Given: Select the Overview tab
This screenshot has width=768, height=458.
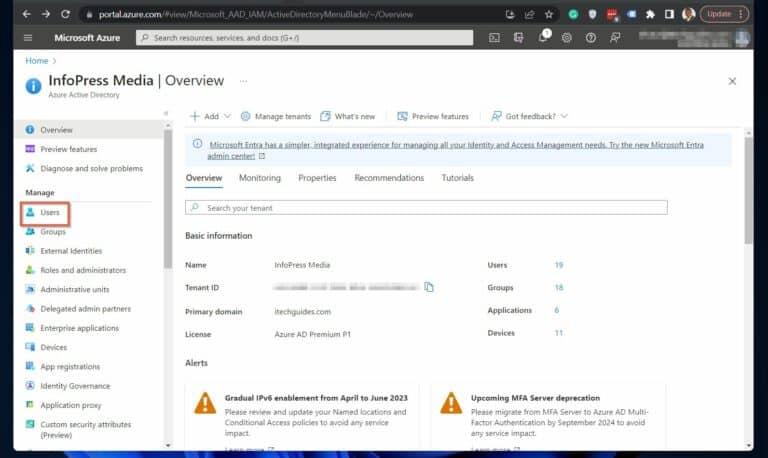Looking at the screenshot, I should 204,178.
